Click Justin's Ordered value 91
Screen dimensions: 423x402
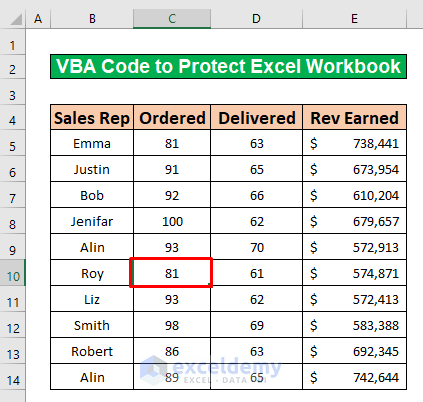click(x=172, y=169)
